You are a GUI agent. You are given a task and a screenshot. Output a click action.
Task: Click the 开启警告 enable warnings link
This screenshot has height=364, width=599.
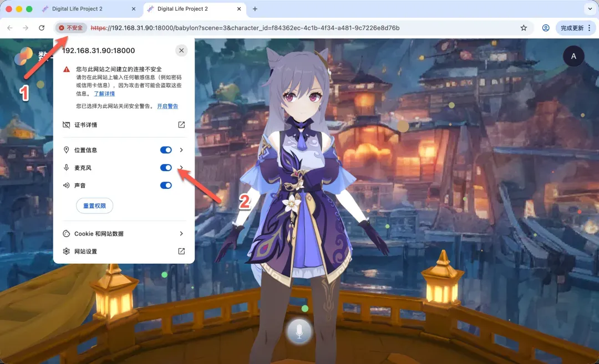pos(167,106)
